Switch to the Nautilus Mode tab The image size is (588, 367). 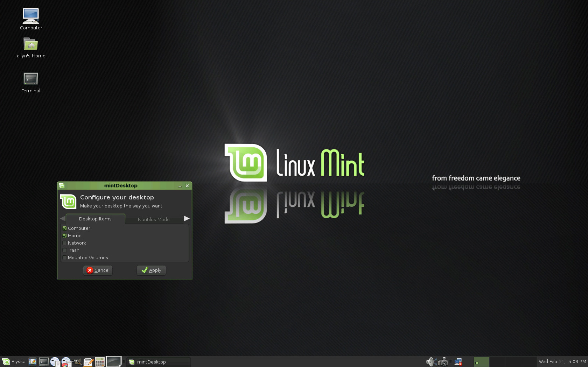[154, 219]
